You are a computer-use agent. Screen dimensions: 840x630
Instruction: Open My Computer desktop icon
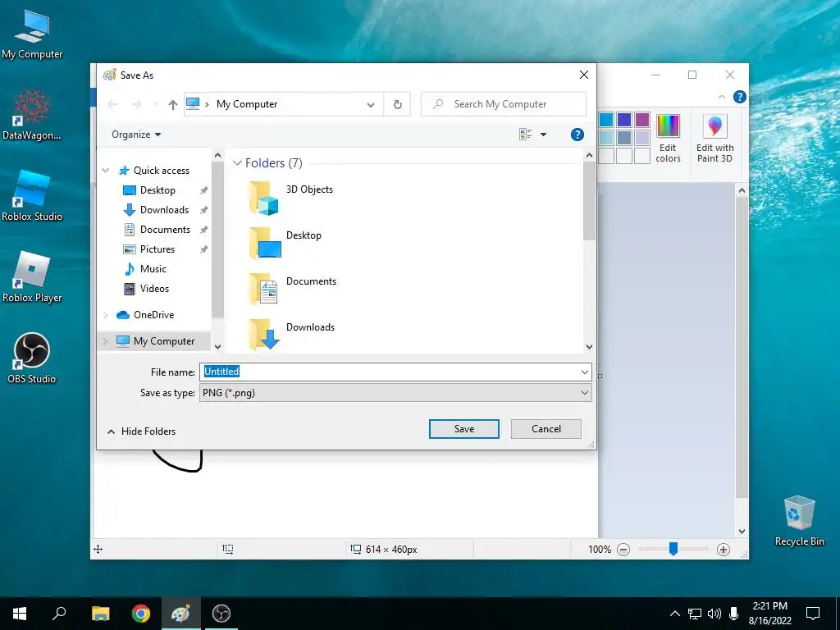pos(32,34)
